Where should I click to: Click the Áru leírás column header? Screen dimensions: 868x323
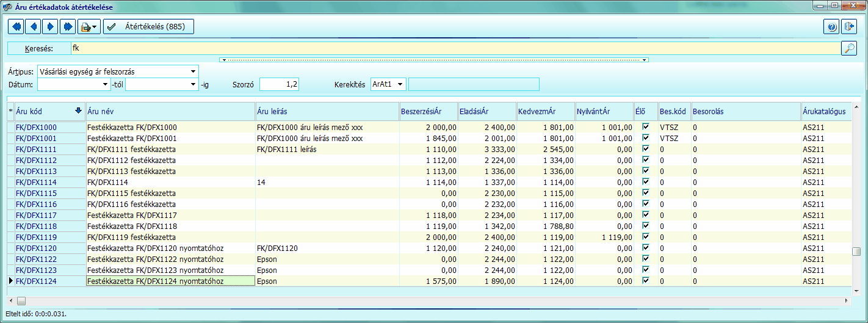(327, 111)
